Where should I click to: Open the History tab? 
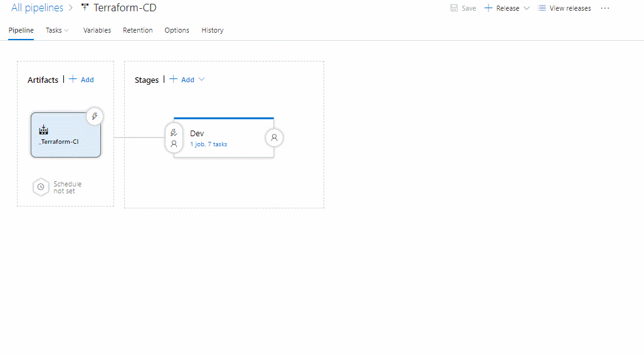point(213,30)
